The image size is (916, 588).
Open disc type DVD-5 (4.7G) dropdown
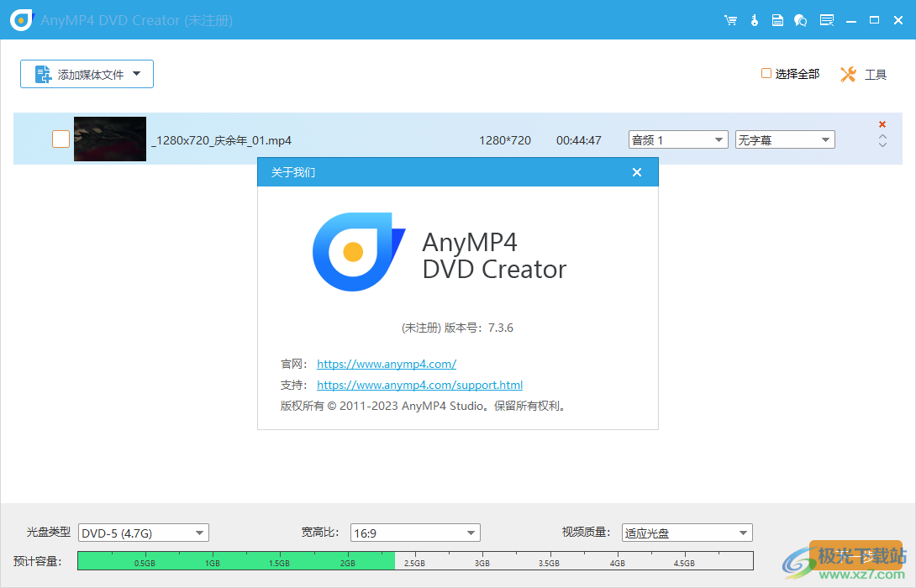coord(143,533)
